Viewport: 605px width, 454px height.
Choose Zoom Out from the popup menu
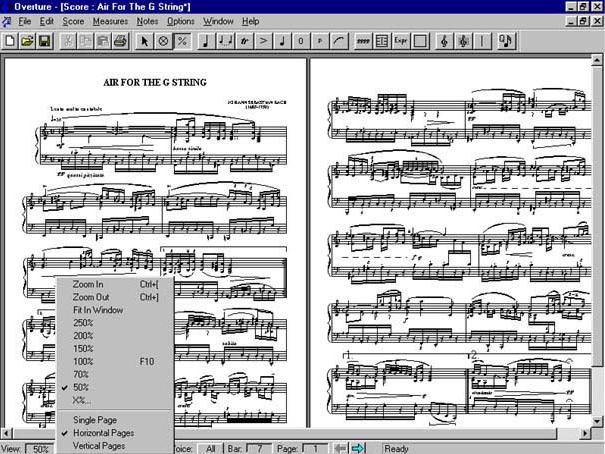[115, 297]
